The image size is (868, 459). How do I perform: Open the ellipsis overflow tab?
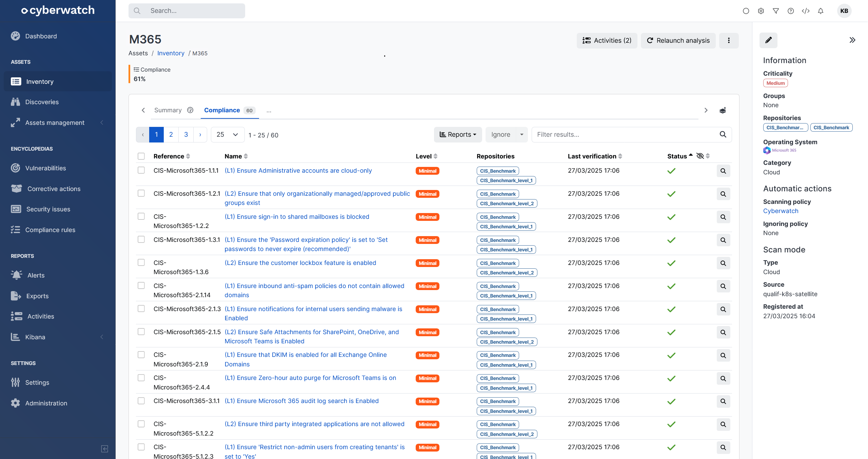tap(269, 110)
